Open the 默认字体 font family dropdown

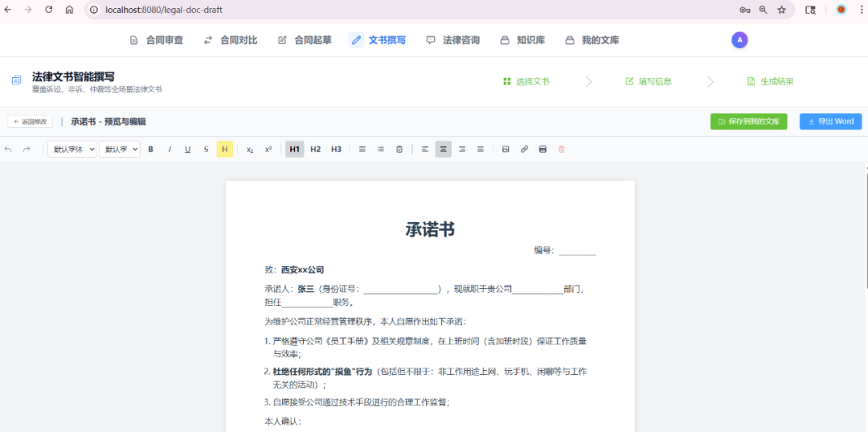[x=72, y=149]
